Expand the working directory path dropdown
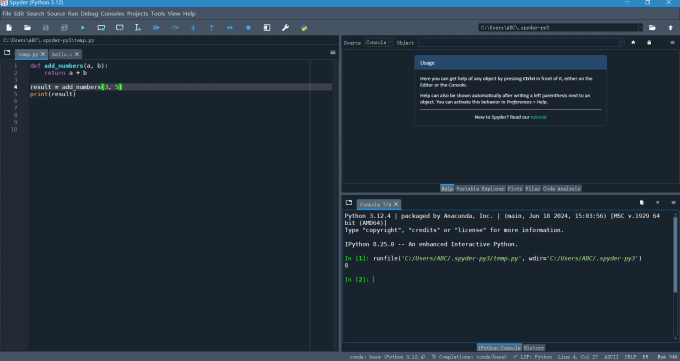 pyautogui.click(x=640, y=27)
